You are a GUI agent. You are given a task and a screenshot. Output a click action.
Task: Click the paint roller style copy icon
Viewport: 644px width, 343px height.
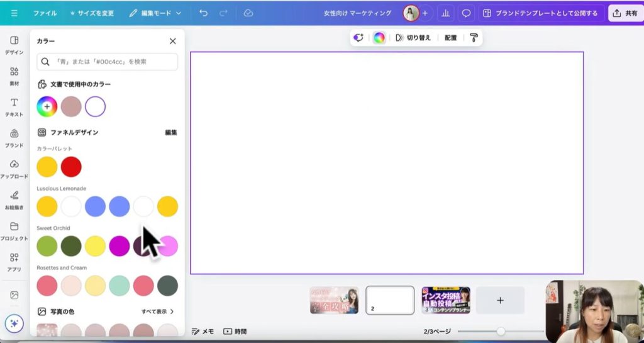(474, 38)
